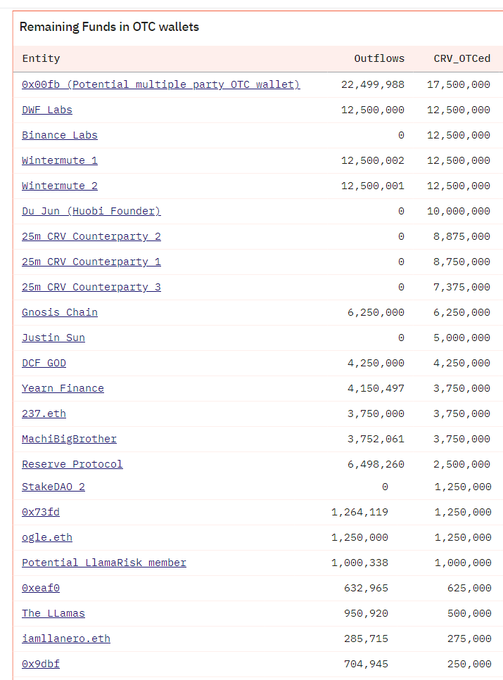The image size is (503, 680).
Task: Sort by the CRV_OTCed column header
Action: click(462, 59)
